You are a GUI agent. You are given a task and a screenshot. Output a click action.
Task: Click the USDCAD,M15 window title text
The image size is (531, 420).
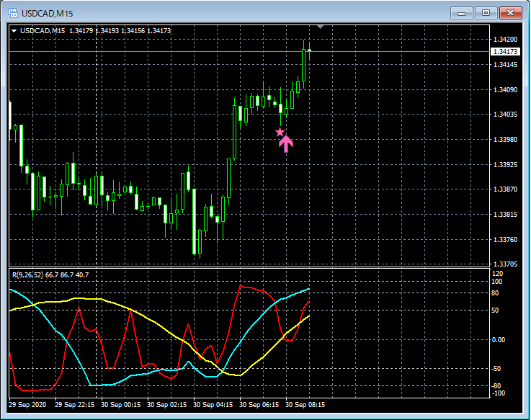[x=47, y=14]
